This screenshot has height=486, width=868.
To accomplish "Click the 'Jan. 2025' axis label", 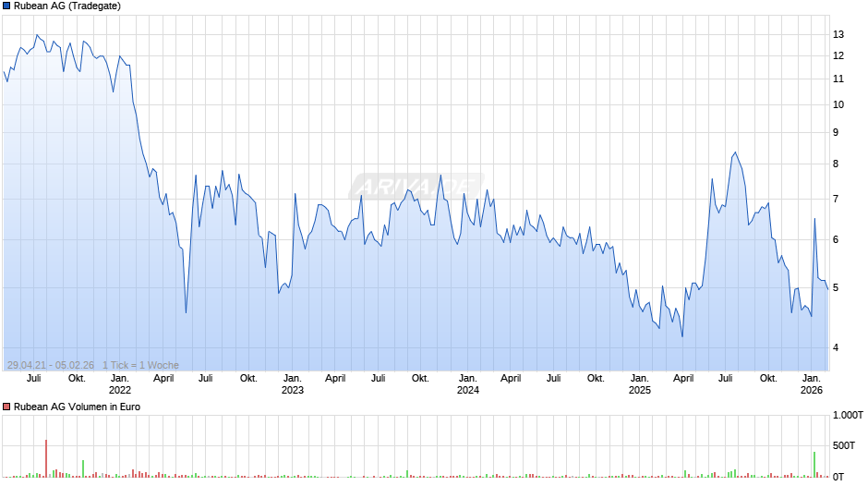I will 639,384.
